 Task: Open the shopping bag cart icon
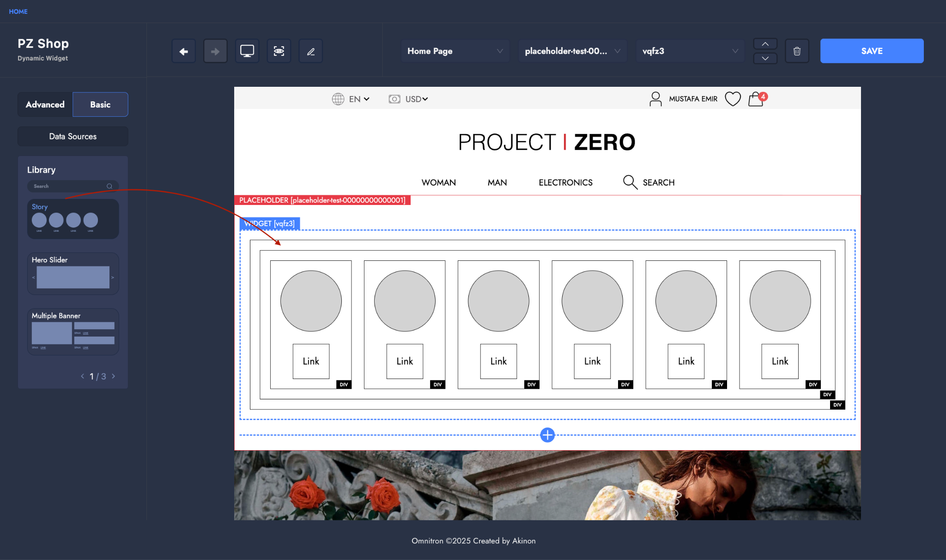coord(756,99)
